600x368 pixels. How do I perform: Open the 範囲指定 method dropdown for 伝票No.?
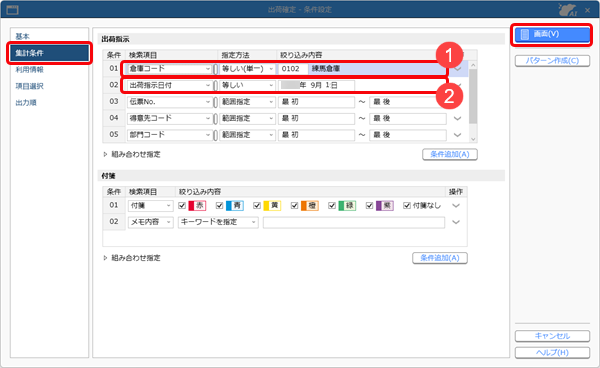[248, 102]
